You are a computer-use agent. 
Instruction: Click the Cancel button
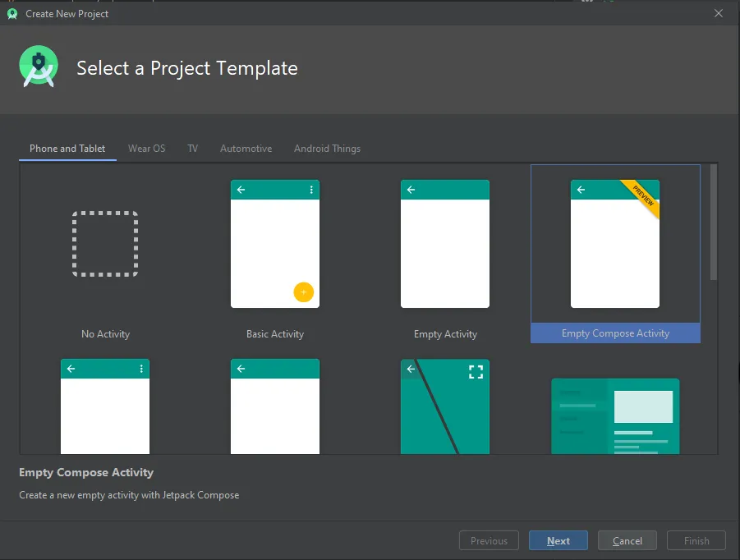[x=627, y=540]
